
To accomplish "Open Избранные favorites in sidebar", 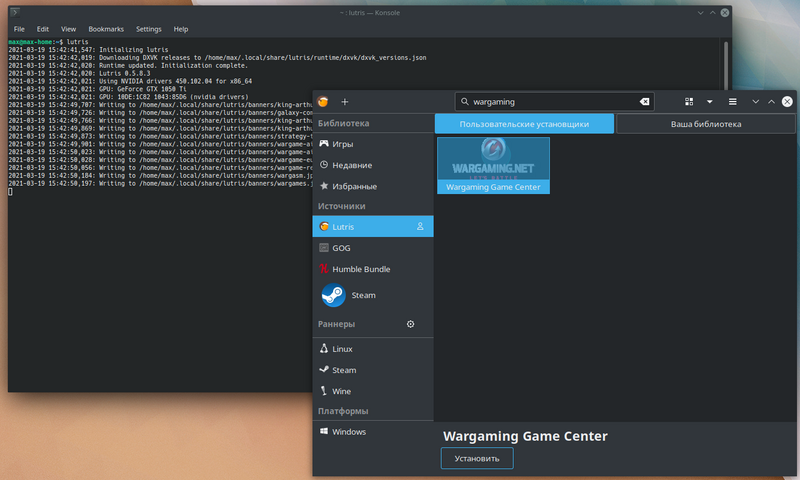I will click(373, 187).
